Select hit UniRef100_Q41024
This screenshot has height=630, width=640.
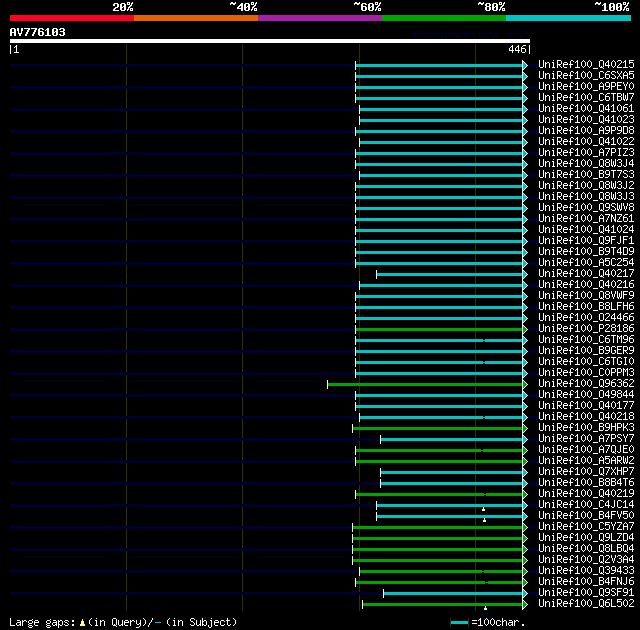click(x=586, y=230)
